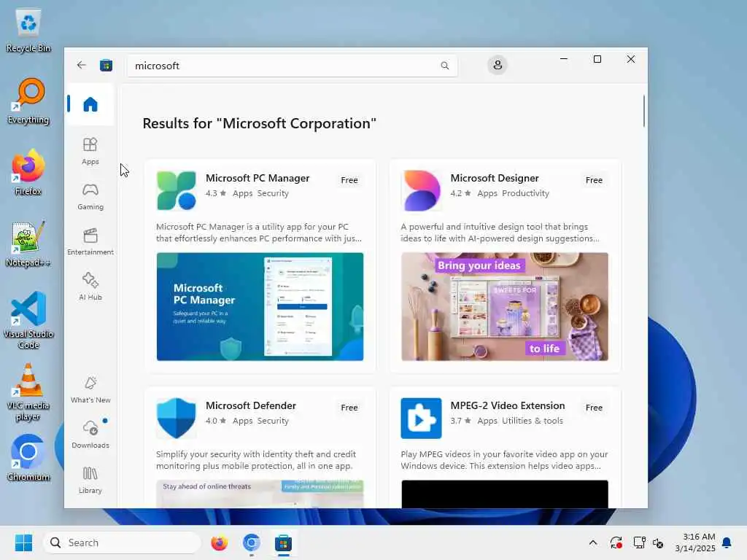
Task: Open Microsoft PC Manager title
Action: coord(258,178)
